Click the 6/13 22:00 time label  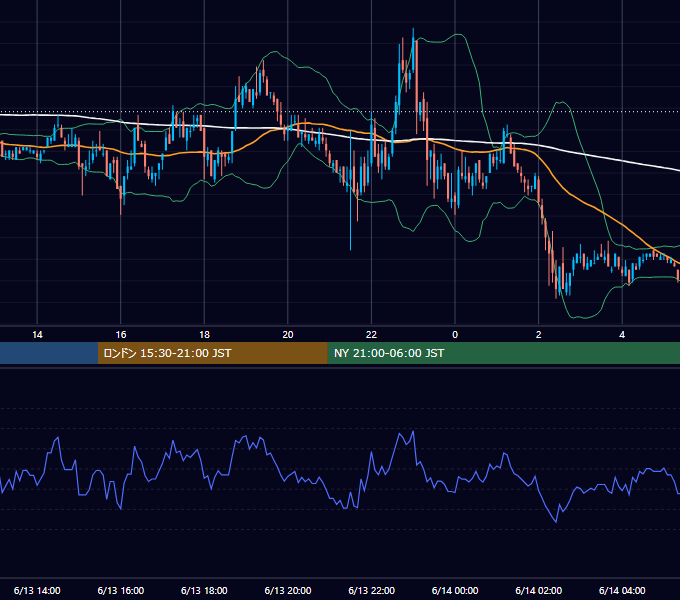372,590
